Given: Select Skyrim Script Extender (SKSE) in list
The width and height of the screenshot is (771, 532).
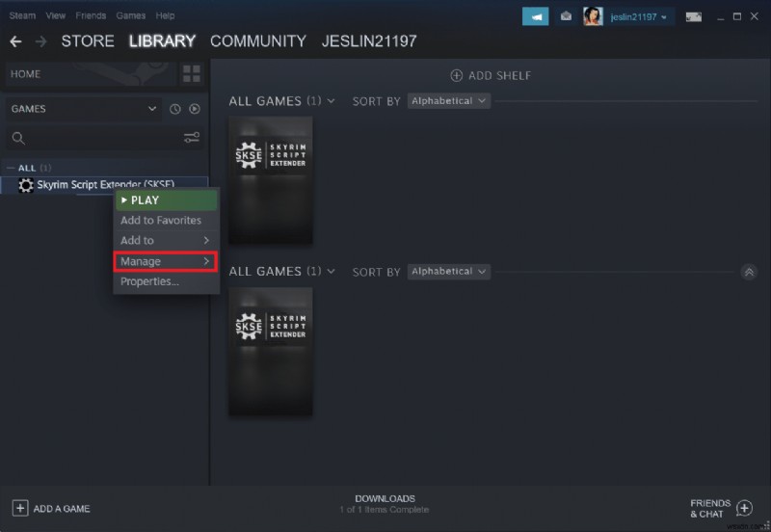Looking at the screenshot, I should point(104,185).
